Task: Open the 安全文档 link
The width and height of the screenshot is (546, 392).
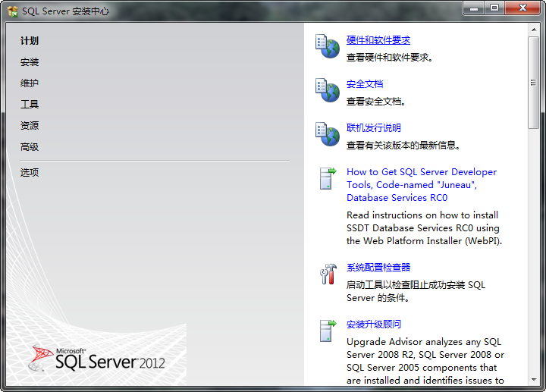Action: click(x=365, y=84)
